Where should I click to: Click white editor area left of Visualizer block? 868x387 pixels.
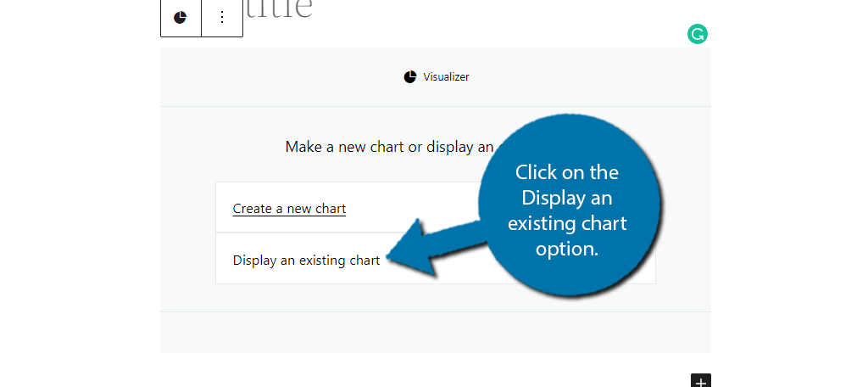coord(81,199)
